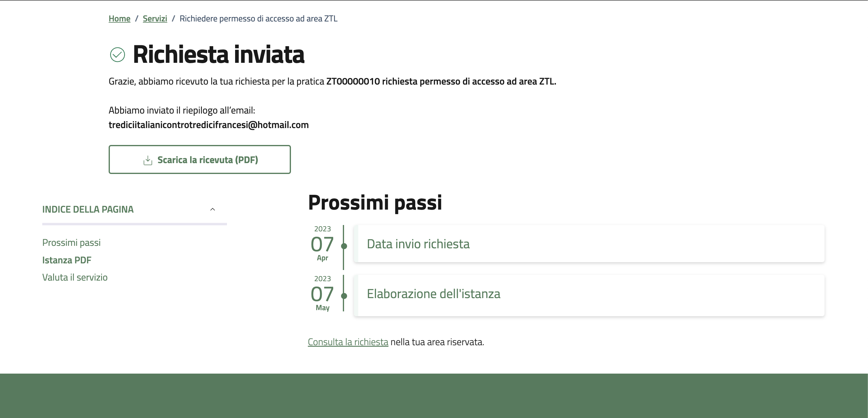868x418 pixels.
Task: Select the Elaborazione dell'istanza card
Action: click(589, 294)
